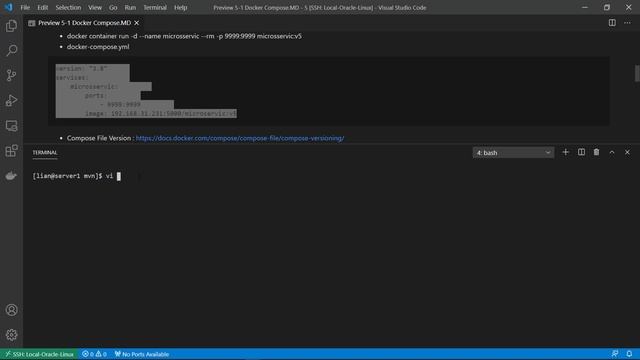Split the terminal panel
Viewport: 640px width, 360px height.
tap(581, 152)
